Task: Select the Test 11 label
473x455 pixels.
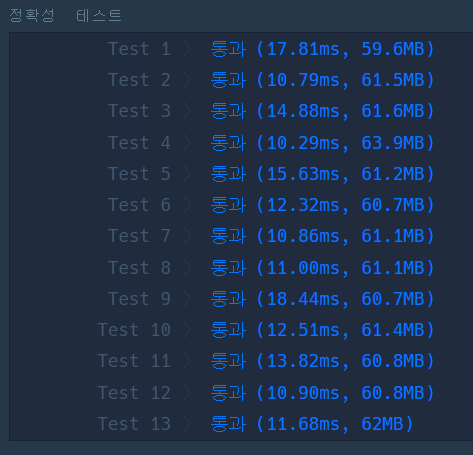Action: point(134,361)
